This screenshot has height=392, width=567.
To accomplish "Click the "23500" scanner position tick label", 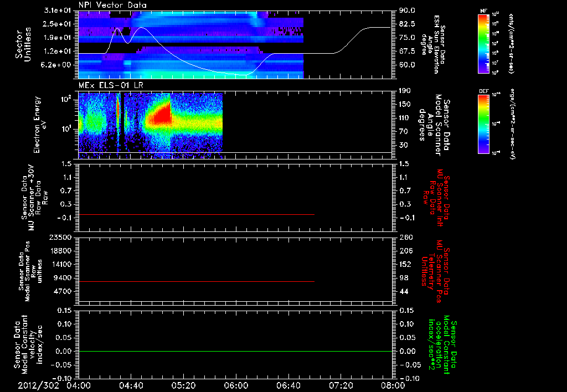I will point(61,238).
